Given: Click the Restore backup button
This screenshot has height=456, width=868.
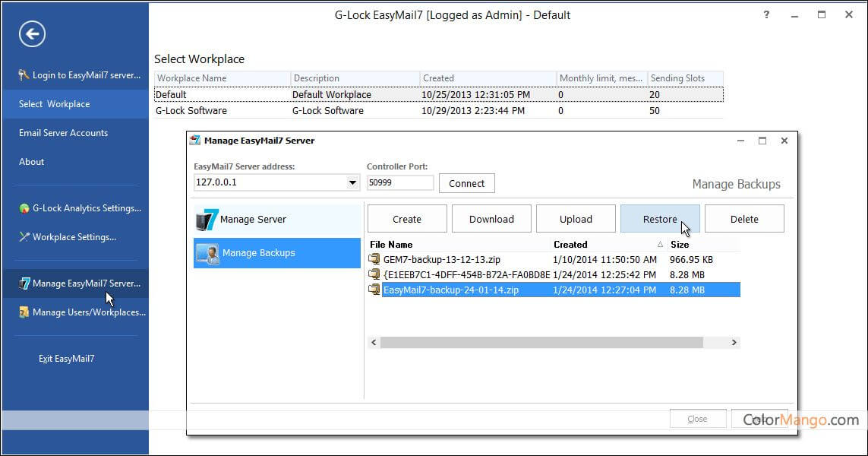Looking at the screenshot, I should pos(660,219).
